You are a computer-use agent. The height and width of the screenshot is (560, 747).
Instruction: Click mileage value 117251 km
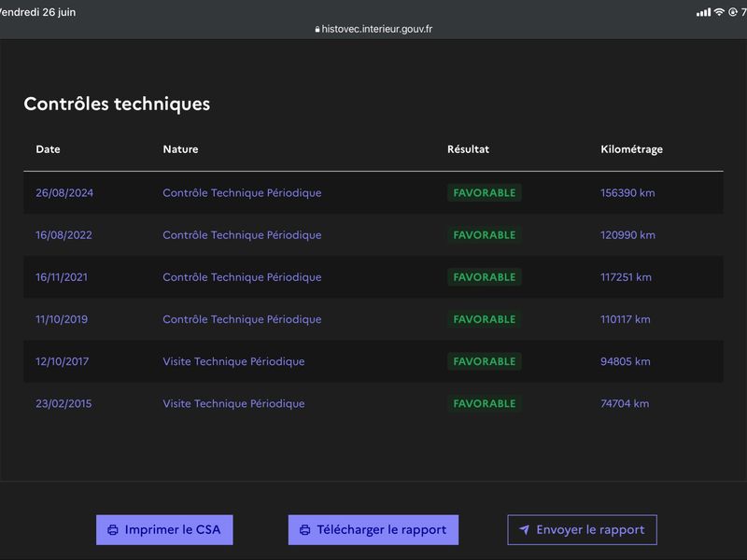click(x=626, y=277)
